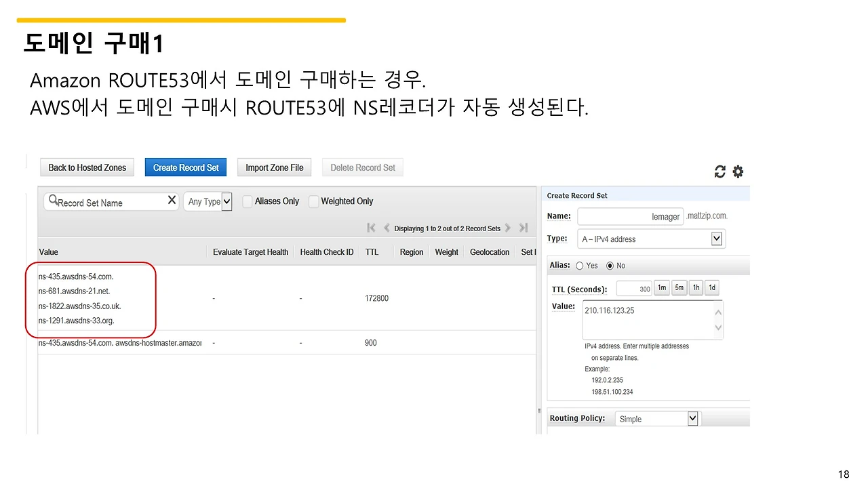Set TTL using the 1h button
This screenshot has height=488, width=868.
click(696, 288)
